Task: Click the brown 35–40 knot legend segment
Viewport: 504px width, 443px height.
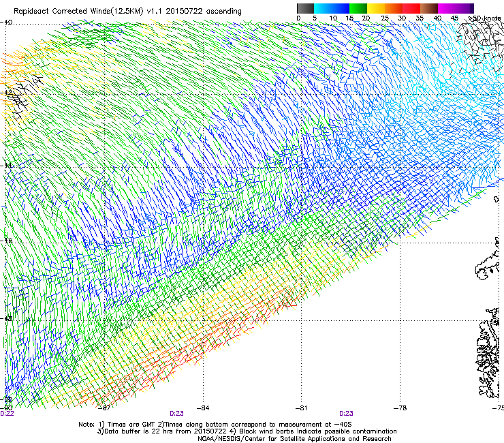Action: 429,8
